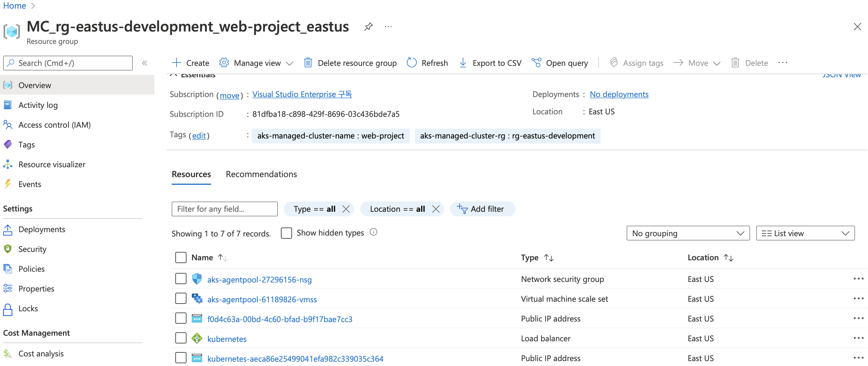Click the Add filter button
Viewport: 868px width, 366px height.
482,209
